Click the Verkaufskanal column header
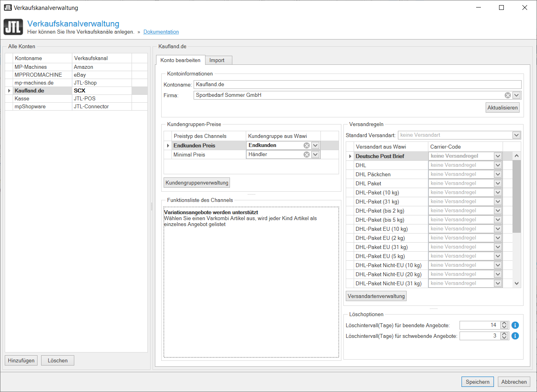 pyautogui.click(x=102, y=58)
